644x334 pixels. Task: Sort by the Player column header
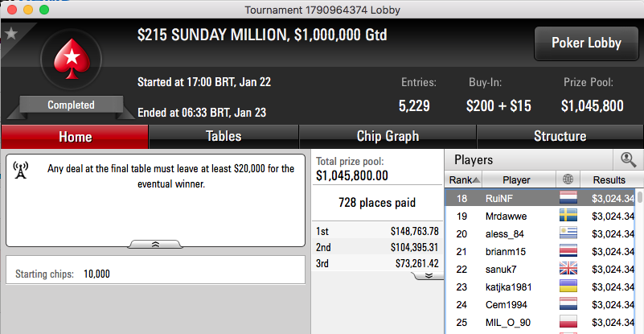point(519,179)
